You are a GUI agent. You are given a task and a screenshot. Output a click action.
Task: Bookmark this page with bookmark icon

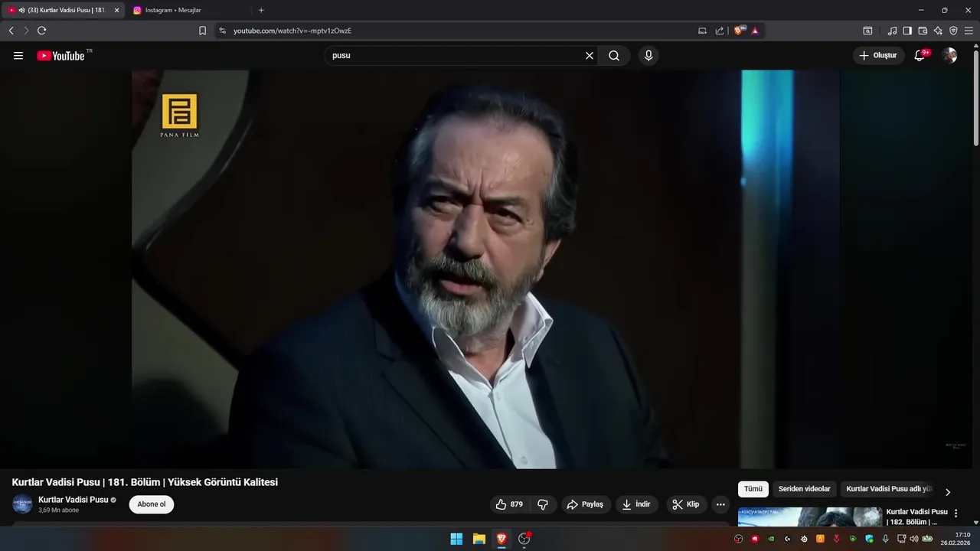coord(202,31)
